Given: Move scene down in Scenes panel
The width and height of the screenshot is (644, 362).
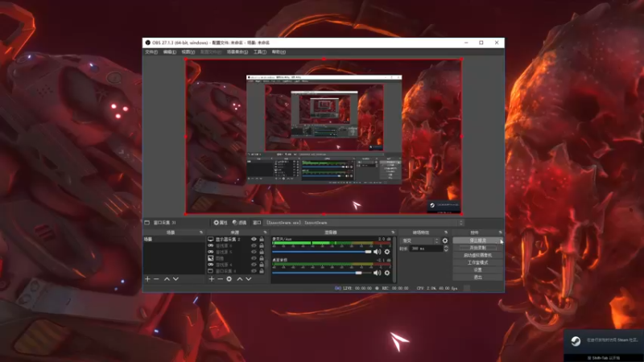Looking at the screenshot, I should coord(175,279).
